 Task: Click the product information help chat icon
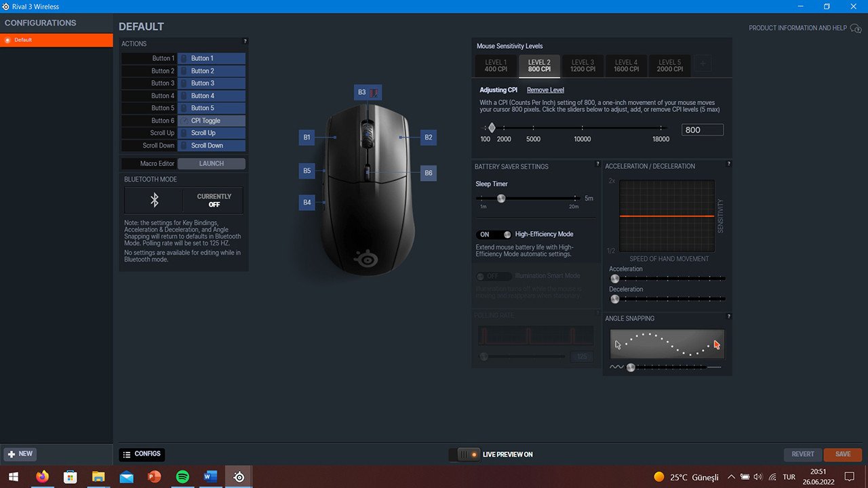click(856, 28)
